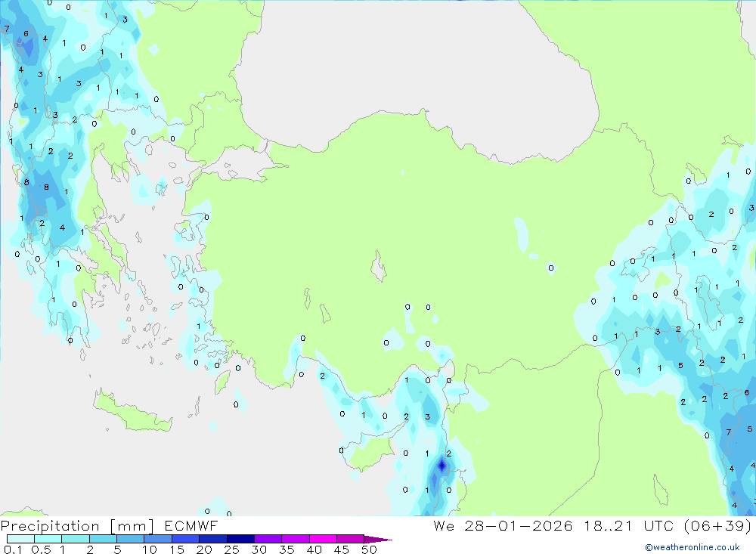
Task: Click the "45" legend scale label
Action: pyautogui.click(x=342, y=549)
